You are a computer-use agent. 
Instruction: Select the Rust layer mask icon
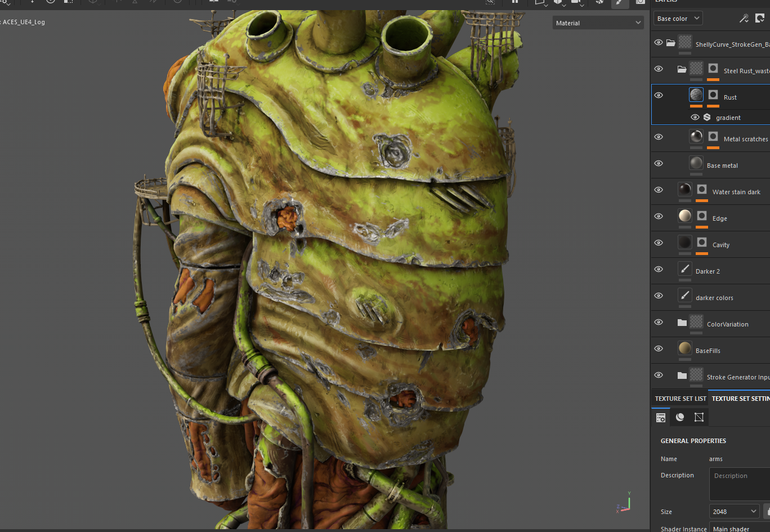[x=713, y=95]
